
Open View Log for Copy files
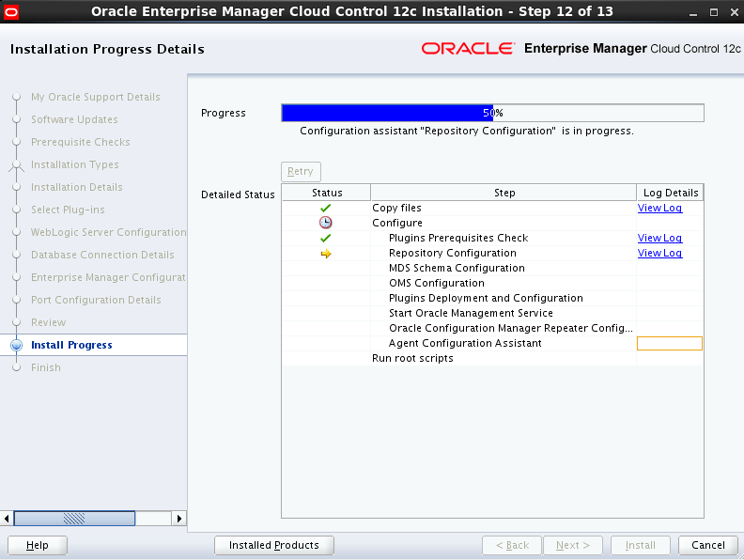point(659,208)
